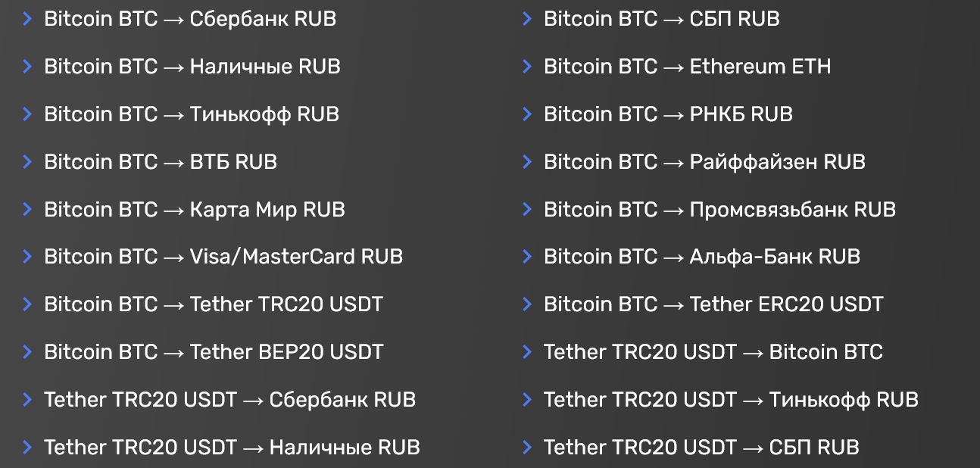
Task: Open the Bitcoin BTC → Visa/MasterCard RUB exchange
Action: 224,256
